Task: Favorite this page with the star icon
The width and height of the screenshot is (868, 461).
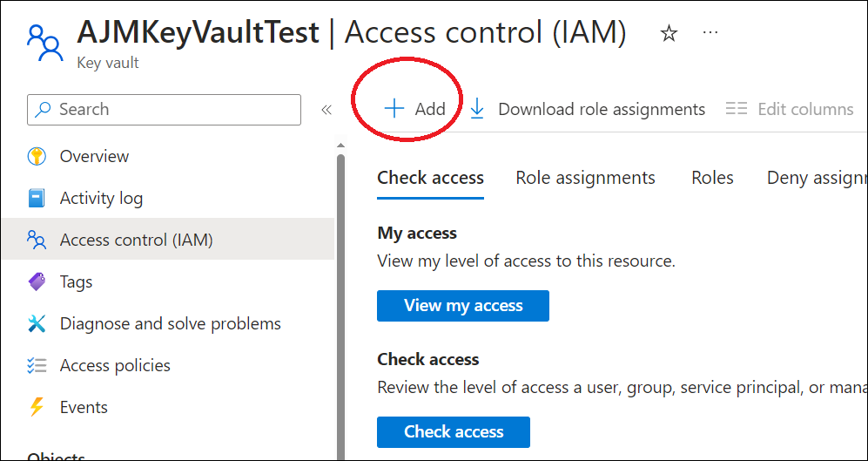Action: point(669,33)
